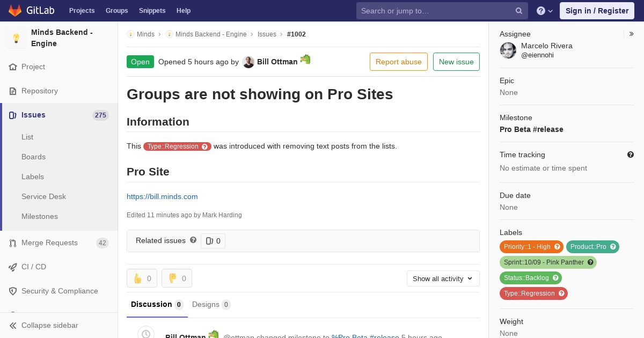
Task: Click the Report abuse button
Action: pyautogui.click(x=399, y=62)
